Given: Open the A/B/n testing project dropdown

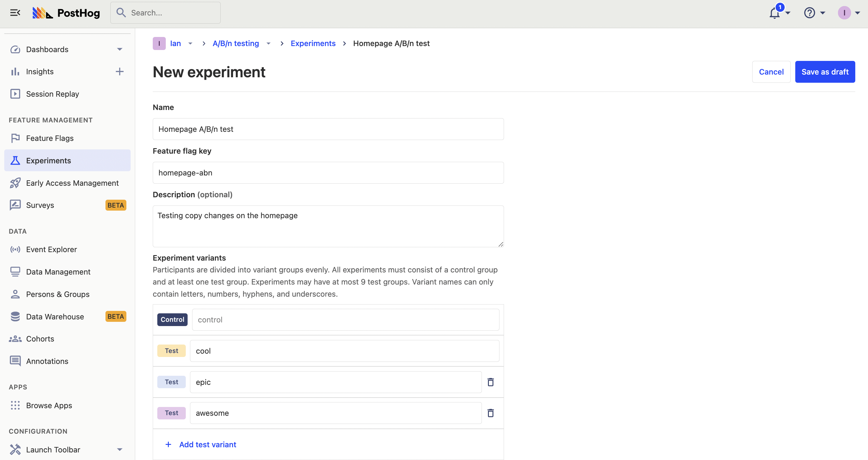Looking at the screenshot, I should tap(269, 43).
